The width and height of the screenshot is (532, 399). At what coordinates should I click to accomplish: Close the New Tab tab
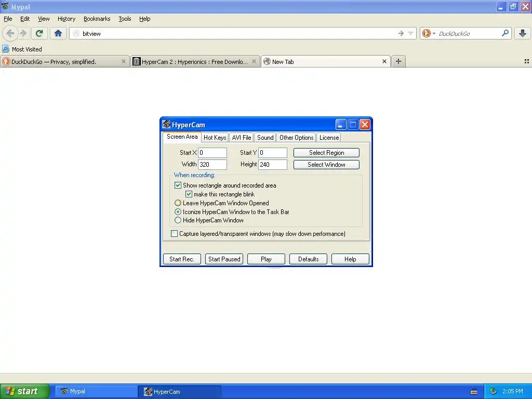pyautogui.click(x=384, y=61)
